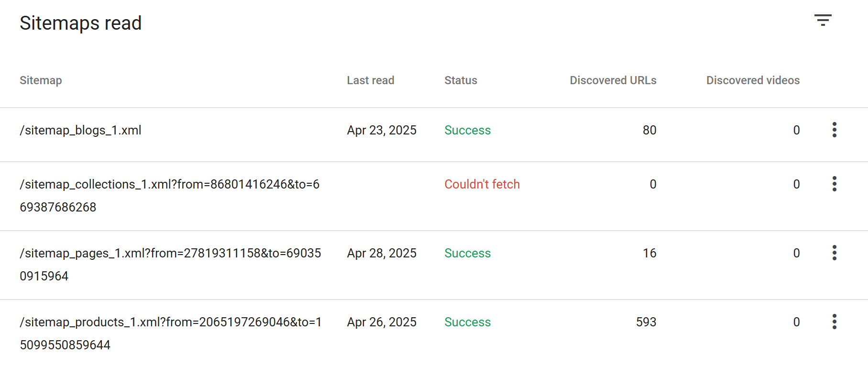Viewport: 868px width, 367px height.
Task: Open more options for sitemap_products row
Action: click(x=834, y=322)
